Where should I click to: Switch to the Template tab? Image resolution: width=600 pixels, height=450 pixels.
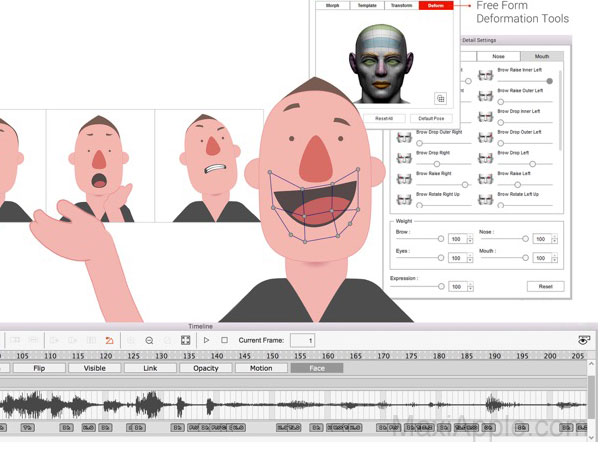[x=367, y=5]
